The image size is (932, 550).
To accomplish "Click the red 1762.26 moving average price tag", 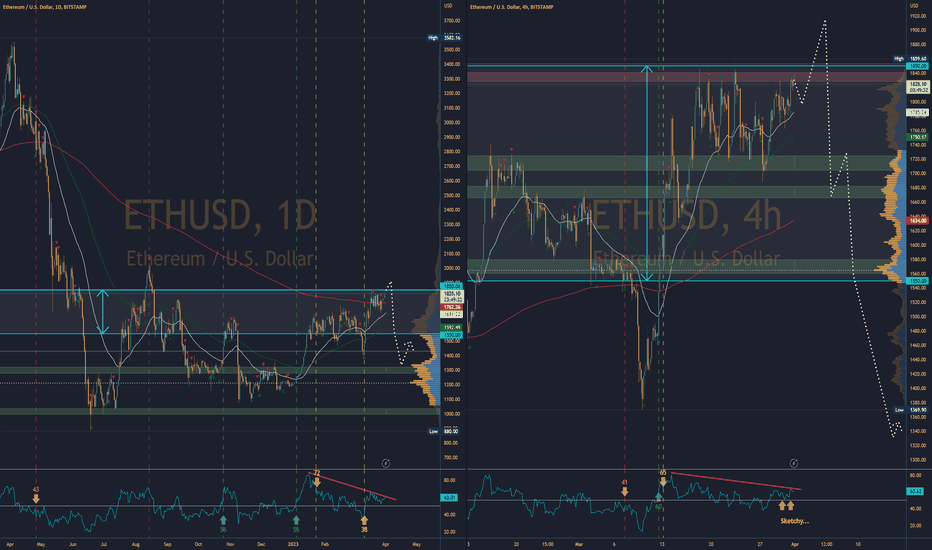I will (451, 307).
